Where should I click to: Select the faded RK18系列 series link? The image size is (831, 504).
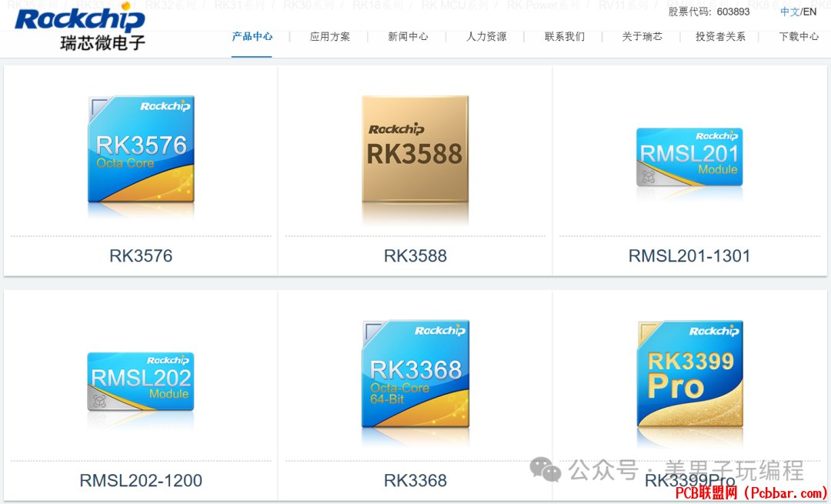377,6
